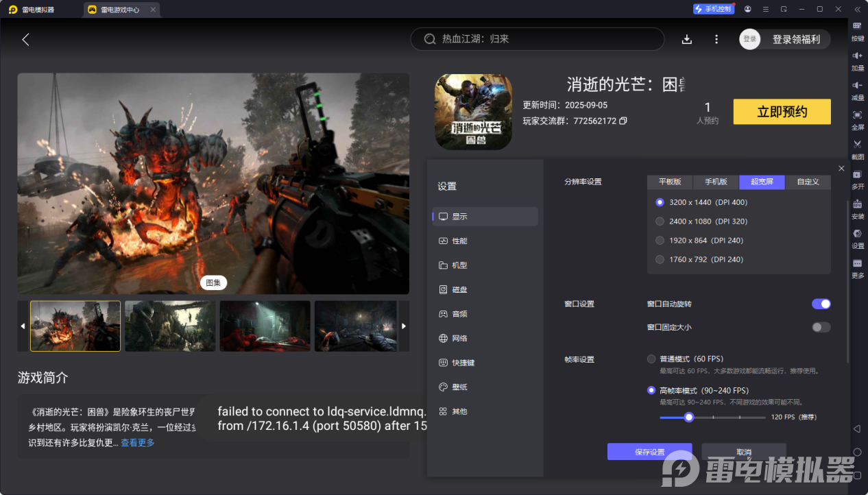The image size is (868, 495).
Task: Click the copy icon next to group number
Action: 623,121
